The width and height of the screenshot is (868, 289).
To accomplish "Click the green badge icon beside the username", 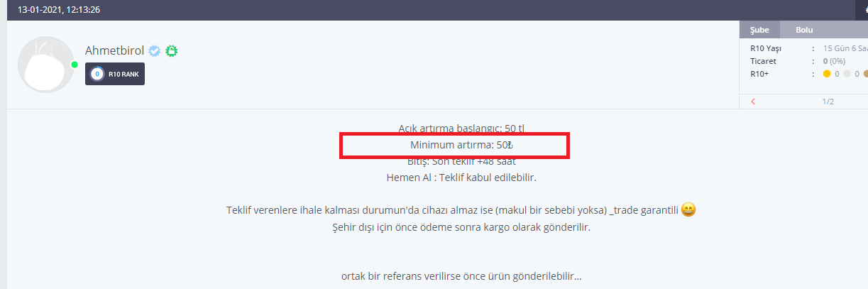I will 171,51.
